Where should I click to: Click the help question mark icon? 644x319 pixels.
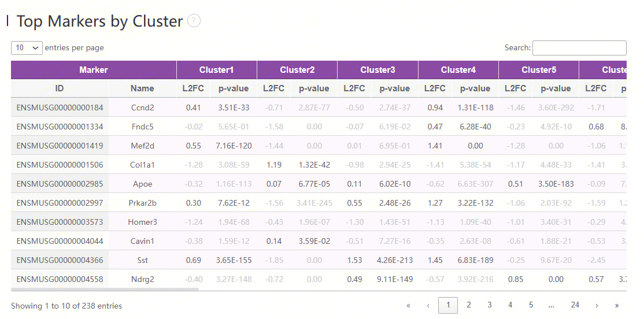(194, 21)
